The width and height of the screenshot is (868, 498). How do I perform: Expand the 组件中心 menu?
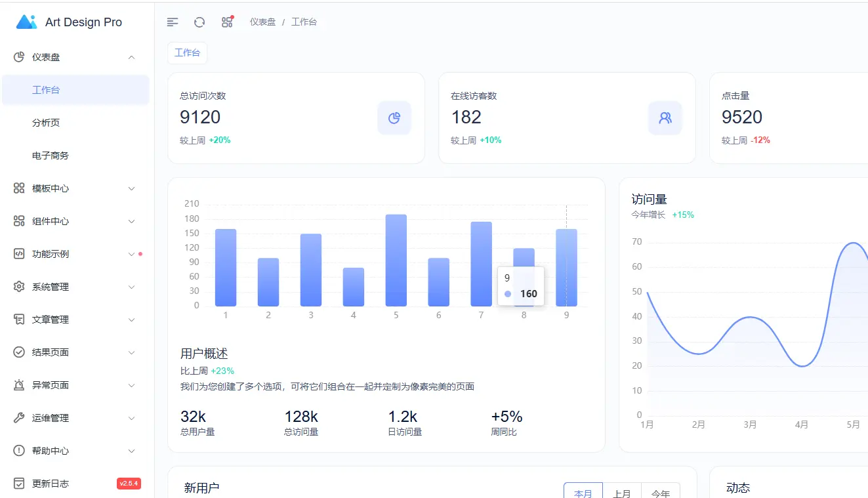[75, 221]
